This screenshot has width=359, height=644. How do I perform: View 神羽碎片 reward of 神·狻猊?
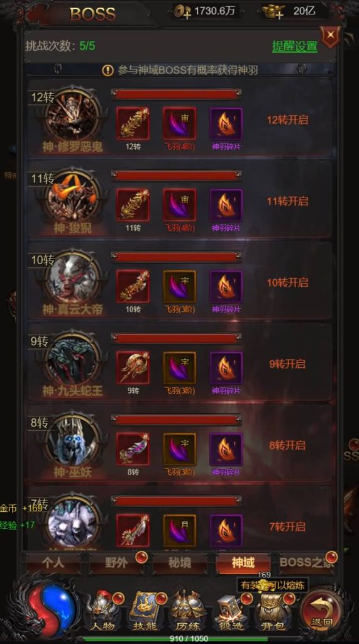coord(226,205)
